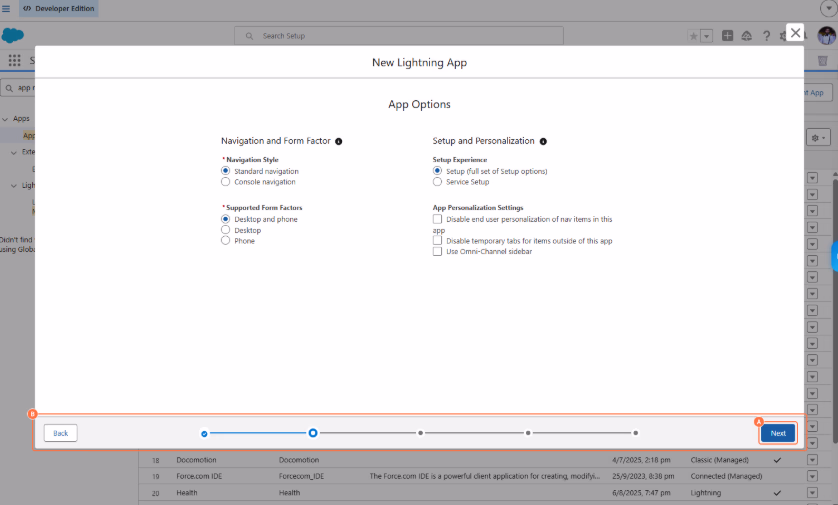The width and height of the screenshot is (838, 505).
Task: Click the third progress step dot
Action: (x=421, y=433)
